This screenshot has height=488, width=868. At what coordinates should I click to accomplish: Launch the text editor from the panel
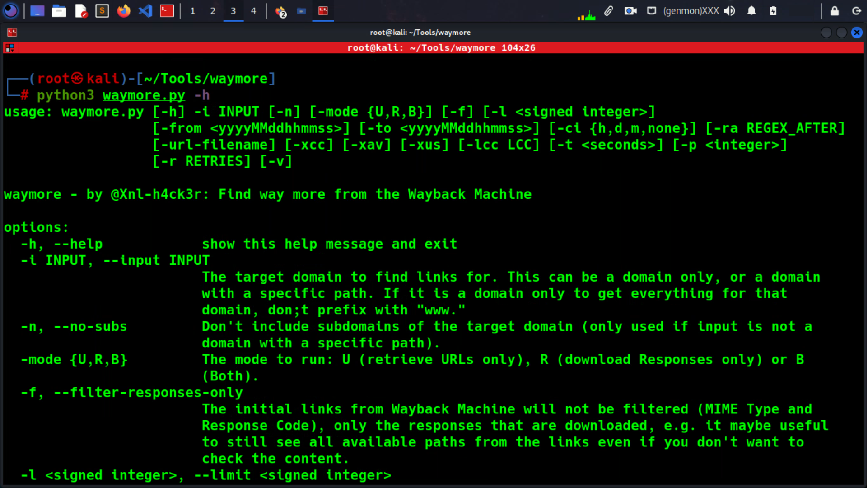point(81,11)
